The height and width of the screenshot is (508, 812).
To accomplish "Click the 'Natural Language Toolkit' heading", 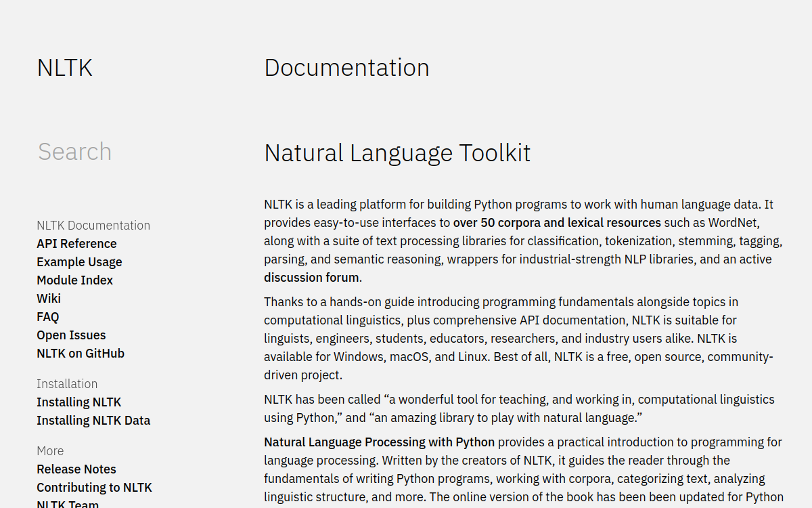I will click(397, 153).
